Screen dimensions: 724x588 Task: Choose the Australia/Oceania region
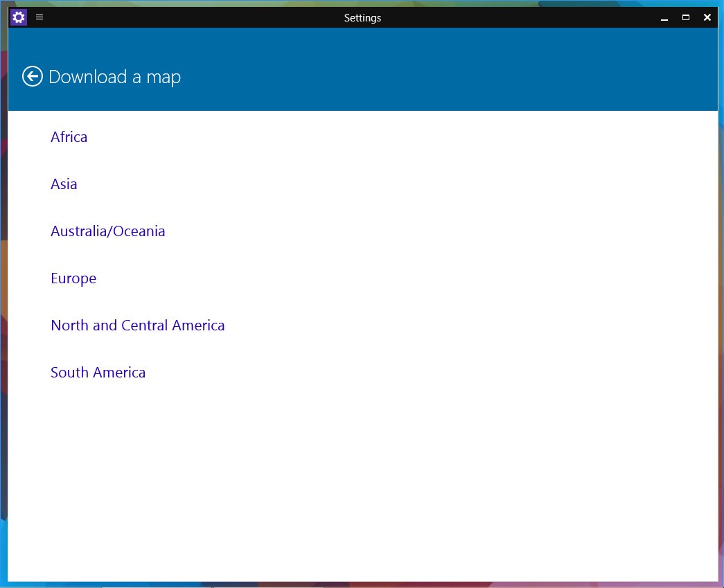(x=107, y=231)
